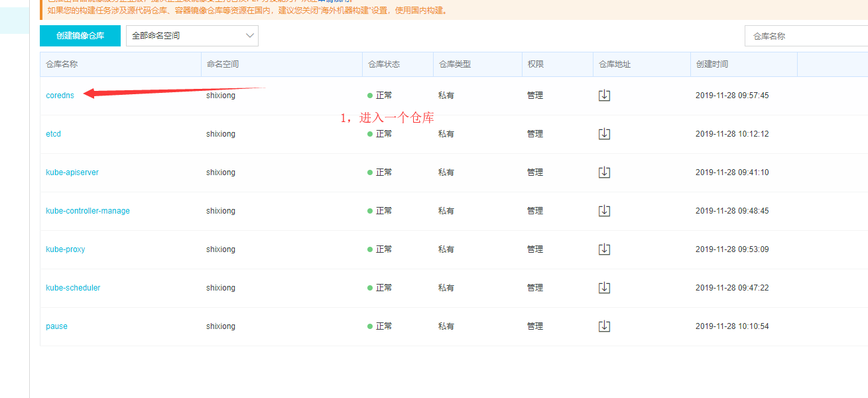Click the download icon for kube-proxy

point(604,249)
